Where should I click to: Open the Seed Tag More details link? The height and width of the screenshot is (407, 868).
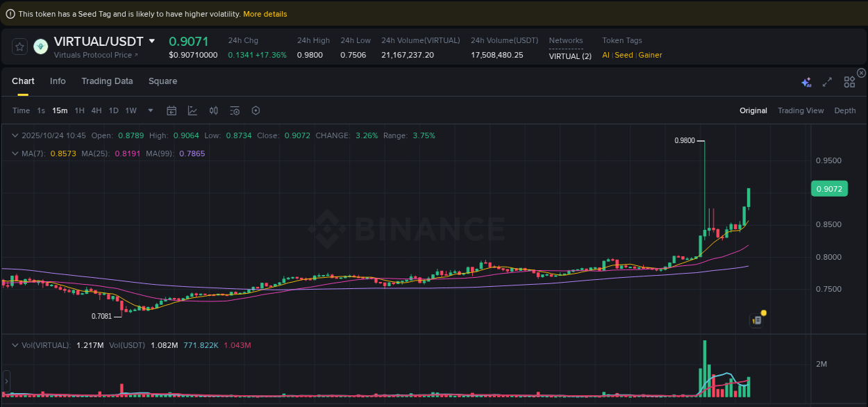click(x=265, y=13)
